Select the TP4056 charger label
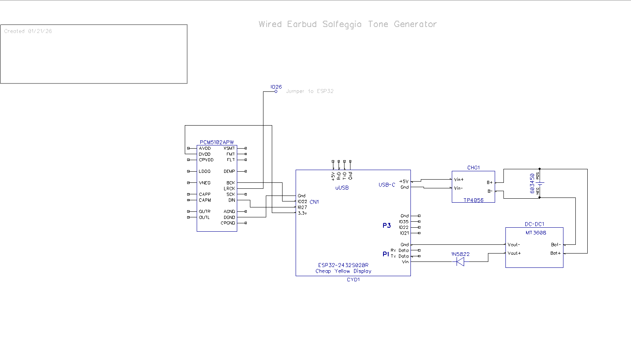Screen dimensions: 631x364 [473, 200]
